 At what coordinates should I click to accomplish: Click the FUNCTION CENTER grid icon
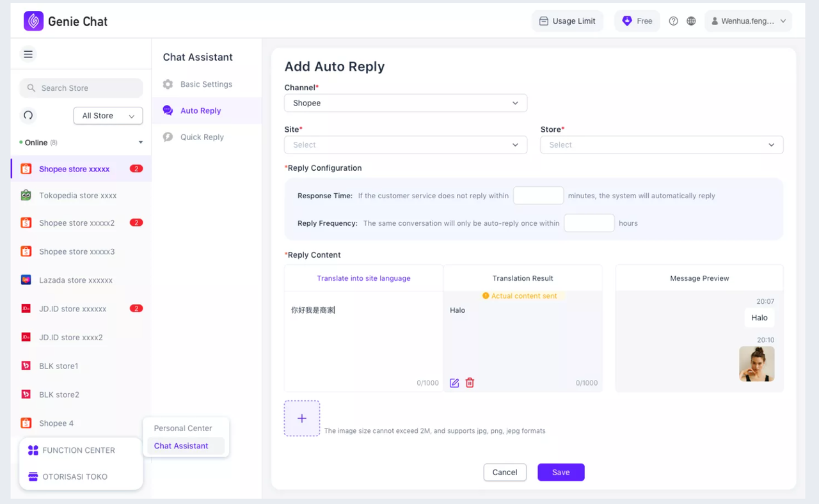click(x=33, y=450)
